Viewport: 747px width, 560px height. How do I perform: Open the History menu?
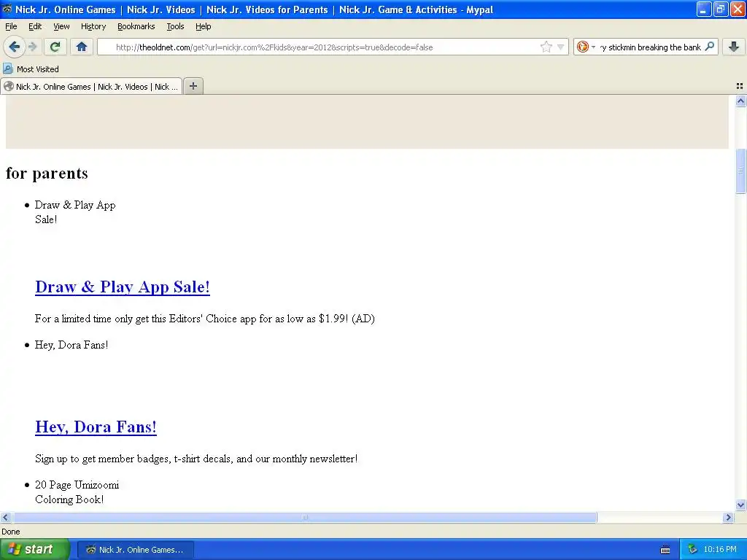[x=93, y=26]
